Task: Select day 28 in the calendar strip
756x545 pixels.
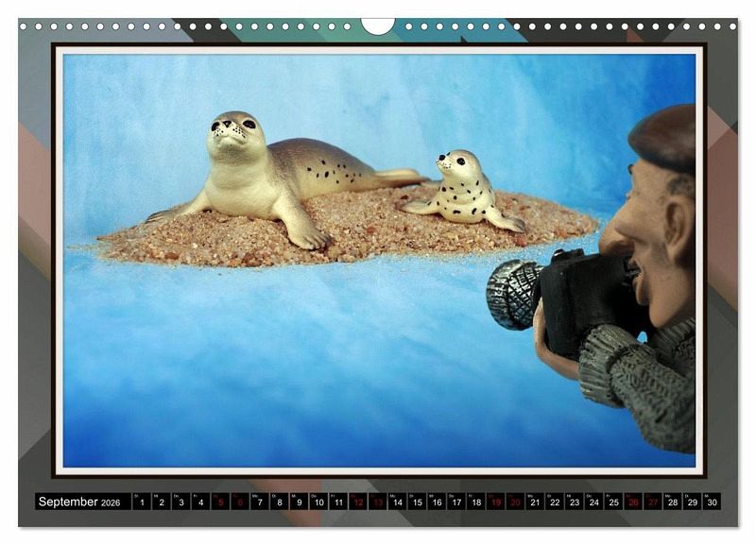Action: coord(673,502)
